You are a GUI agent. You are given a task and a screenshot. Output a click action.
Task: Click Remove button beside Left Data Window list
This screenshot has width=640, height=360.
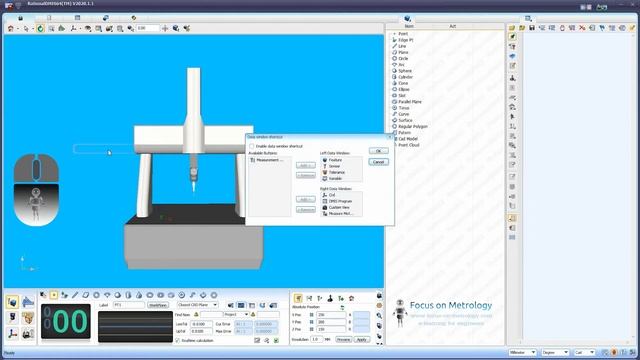tap(306, 175)
